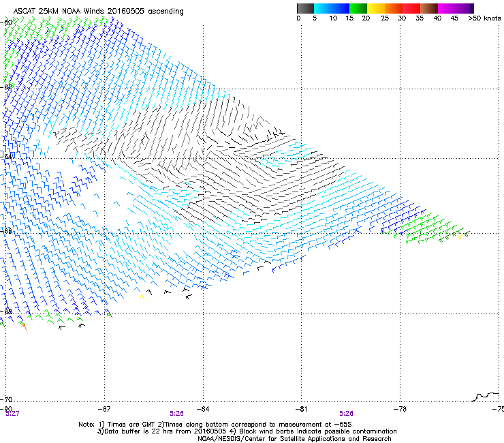
Task: Click the -87 longitude axis label
Action: (104, 409)
